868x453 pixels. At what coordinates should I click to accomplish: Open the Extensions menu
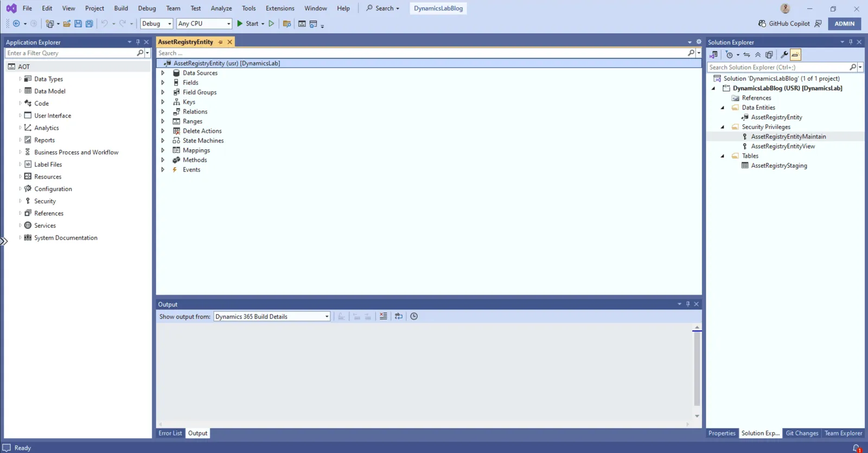pos(280,8)
